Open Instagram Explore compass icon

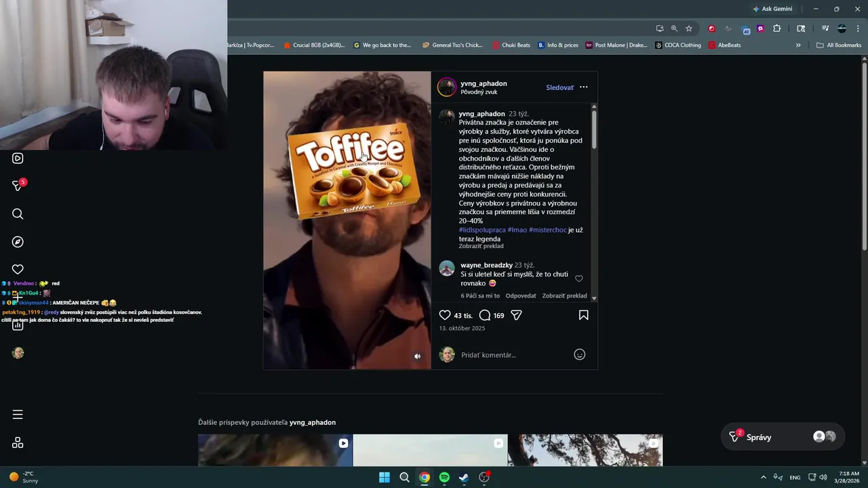[18, 242]
